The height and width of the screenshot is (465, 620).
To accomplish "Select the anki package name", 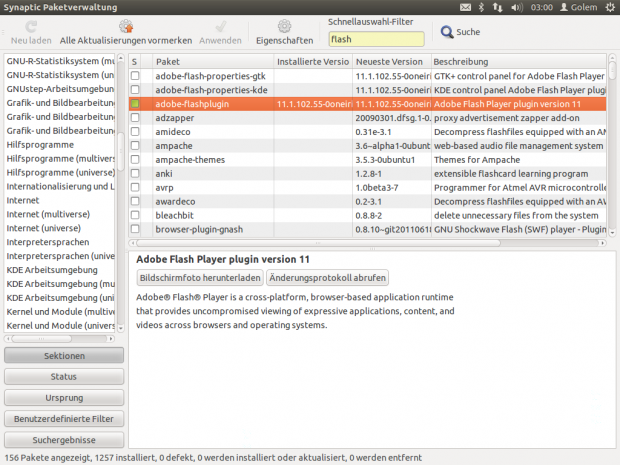I will [x=164, y=174].
